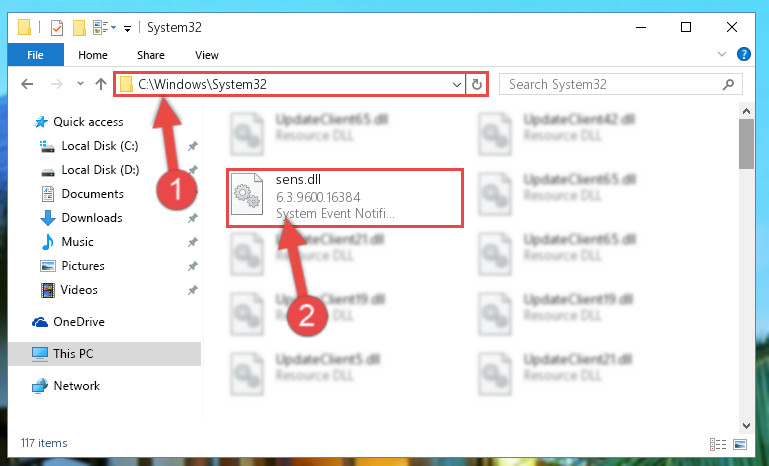The height and width of the screenshot is (466, 769).
Task: Go back using the back arrow
Action: [27, 84]
